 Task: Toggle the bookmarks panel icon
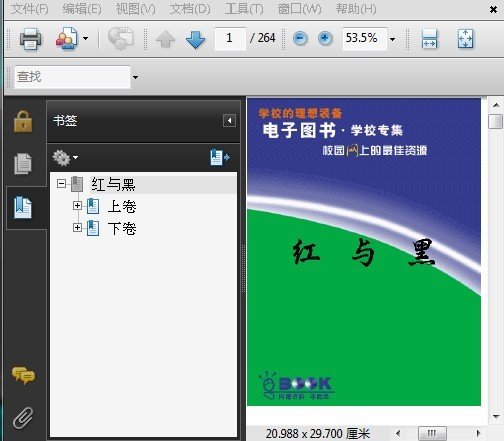pos(23,208)
